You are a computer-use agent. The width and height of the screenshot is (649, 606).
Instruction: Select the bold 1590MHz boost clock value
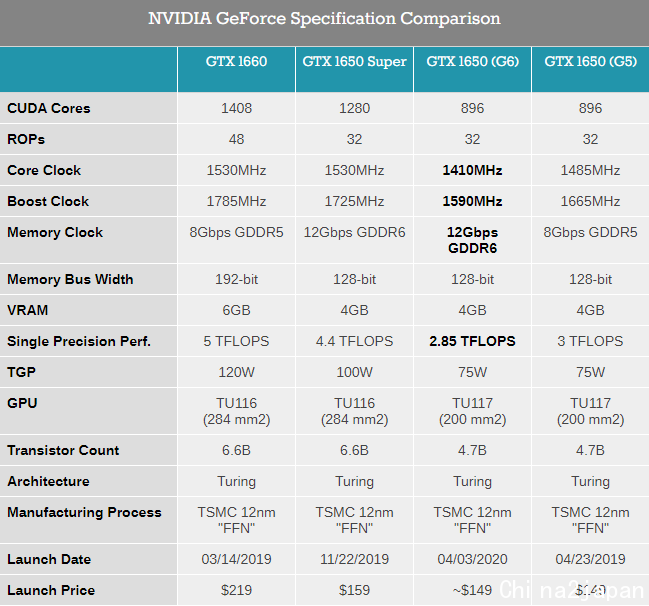point(472,201)
